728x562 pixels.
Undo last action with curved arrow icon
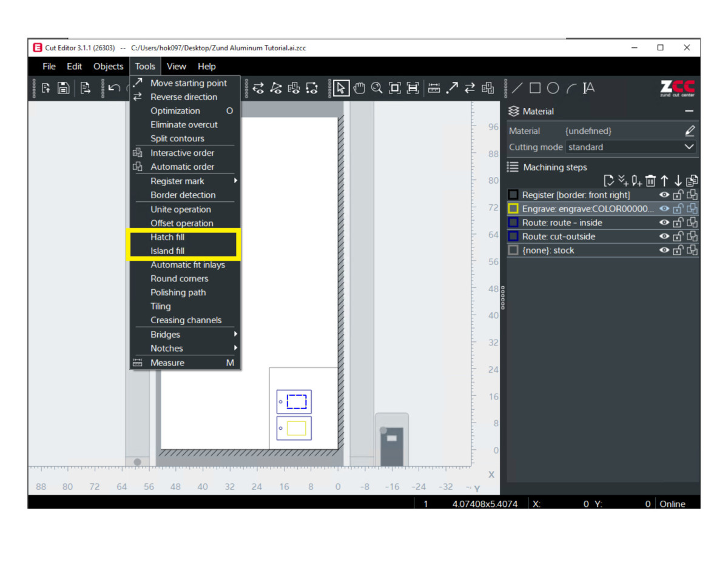coord(113,89)
